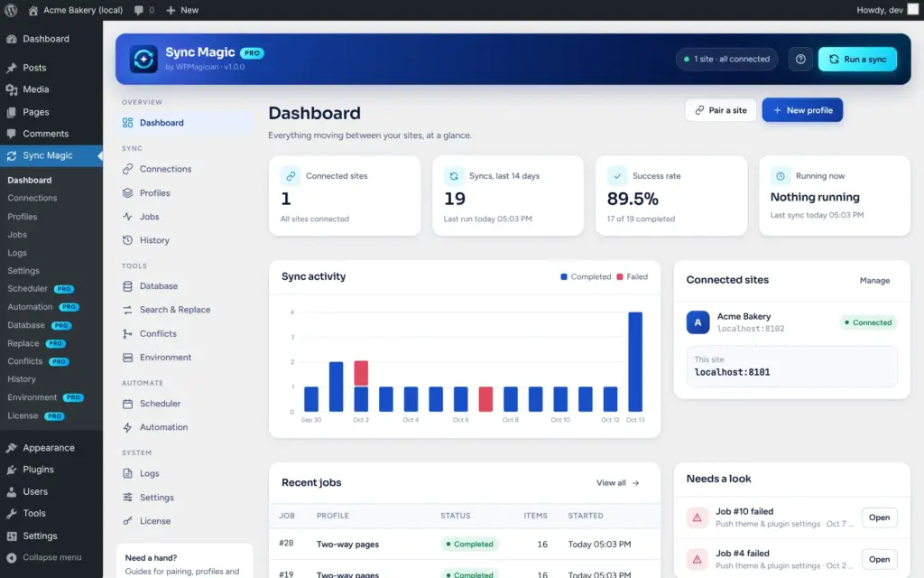The height and width of the screenshot is (578, 924).
Task: Click the Run a sync button
Action: tap(857, 59)
